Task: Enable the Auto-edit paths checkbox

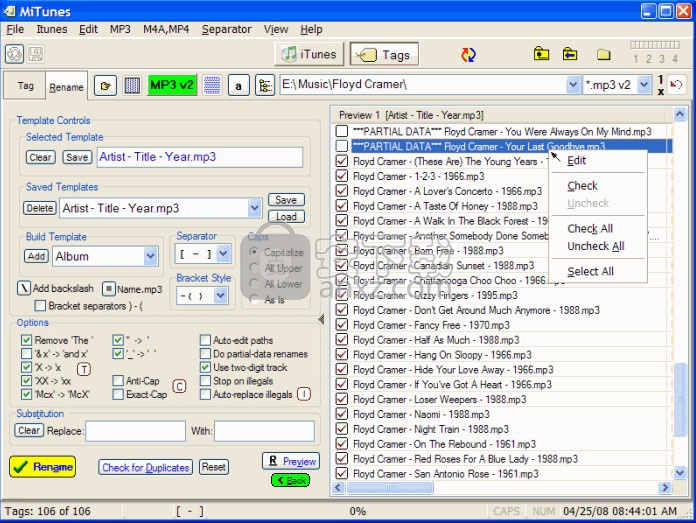Action: [x=205, y=340]
